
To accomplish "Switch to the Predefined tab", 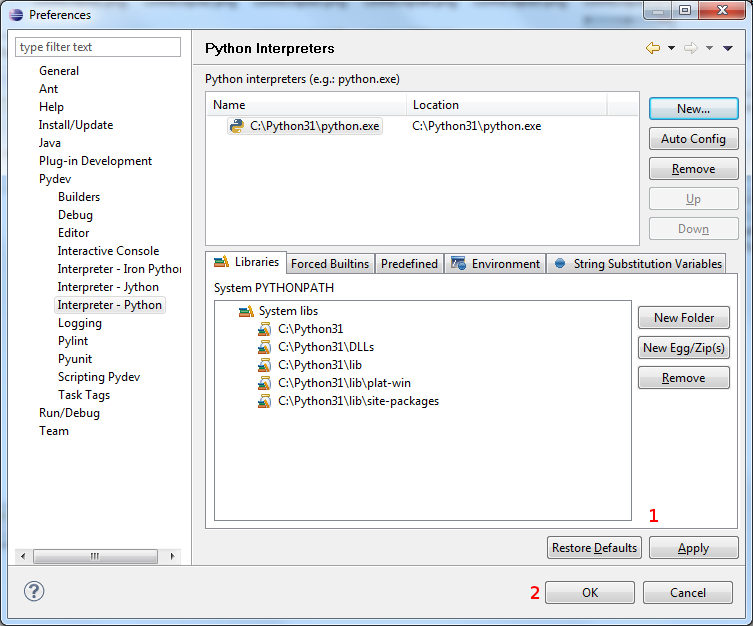I will pyautogui.click(x=409, y=264).
